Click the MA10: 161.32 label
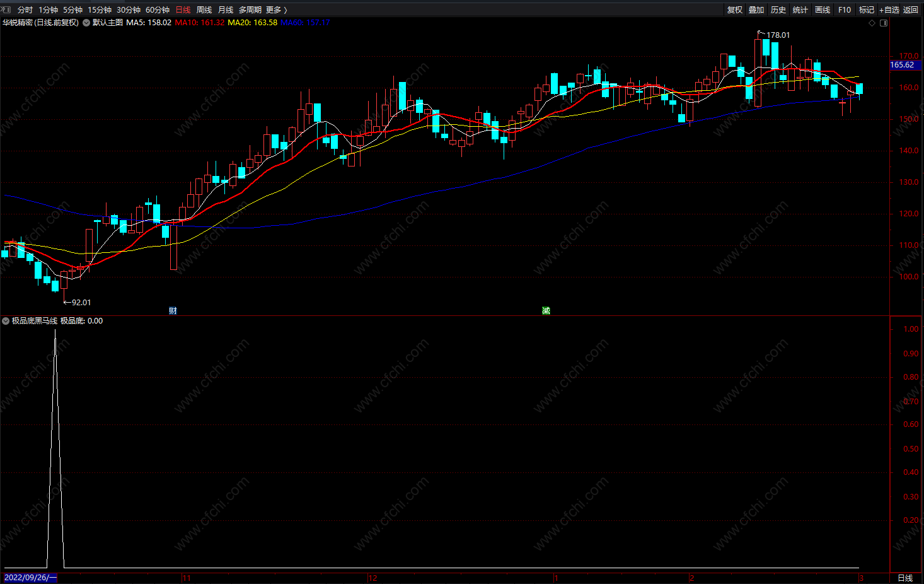Viewport: 924px width, 584px height. point(200,23)
